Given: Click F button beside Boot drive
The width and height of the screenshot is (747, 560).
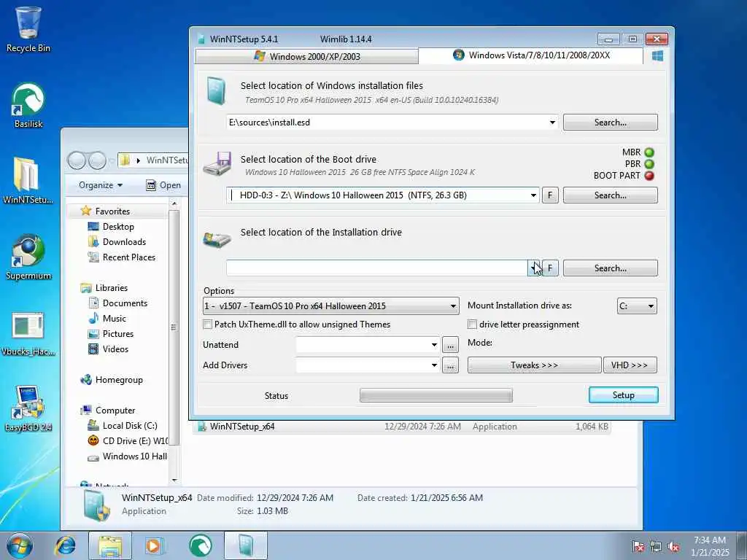Looking at the screenshot, I should 550,195.
